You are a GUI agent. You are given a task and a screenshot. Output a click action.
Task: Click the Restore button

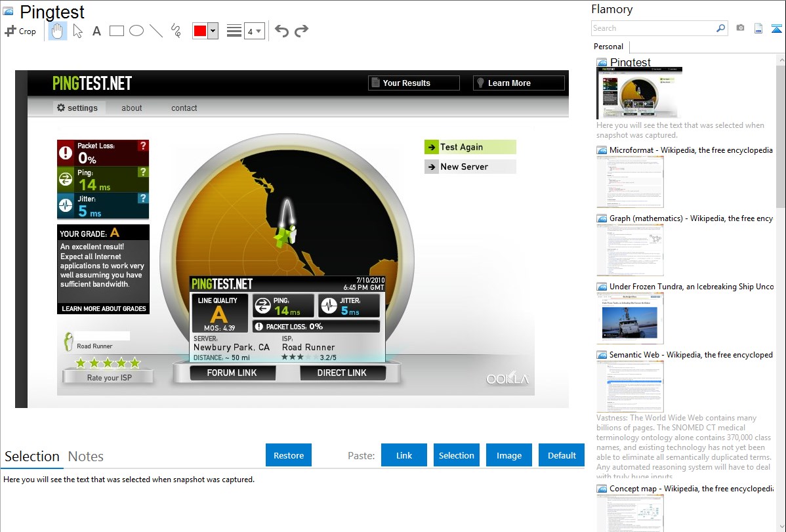click(x=289, y=455)
